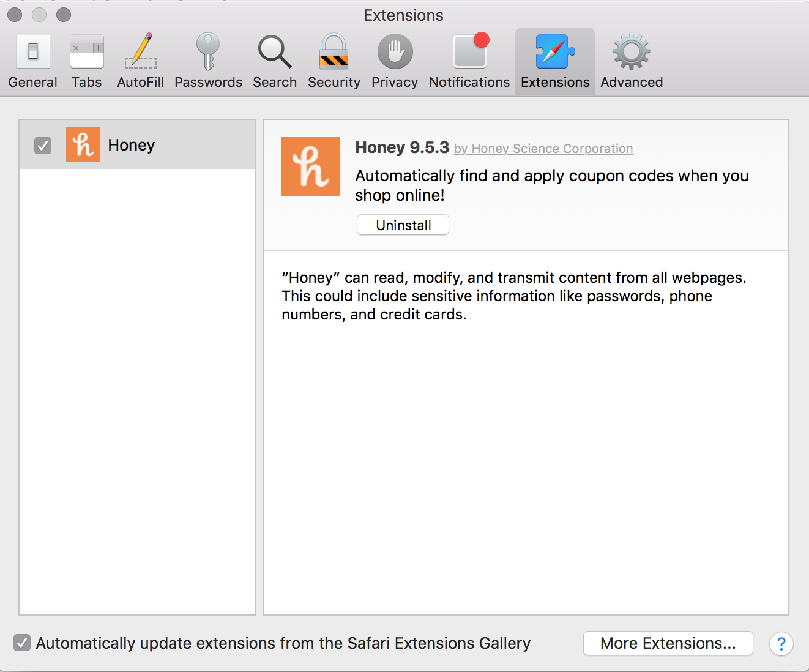Click the sensitive information warning text
Image resolution: width=809 pixels, height=672 pixels.
tap(514, 296)
